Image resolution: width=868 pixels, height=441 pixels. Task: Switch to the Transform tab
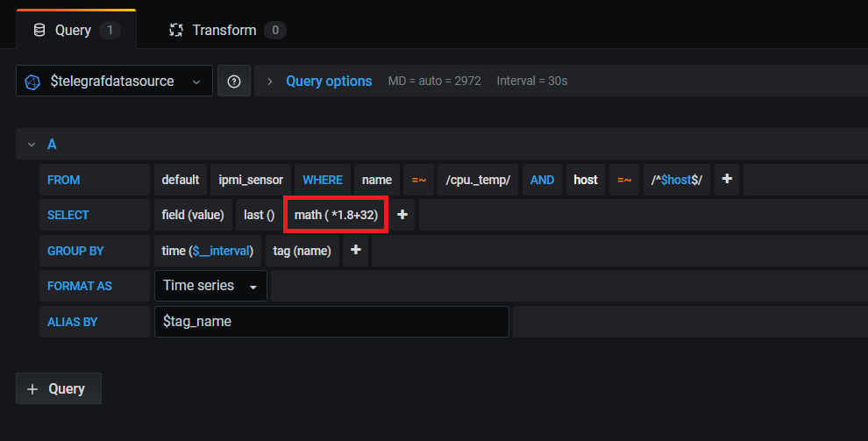(227, 30)
